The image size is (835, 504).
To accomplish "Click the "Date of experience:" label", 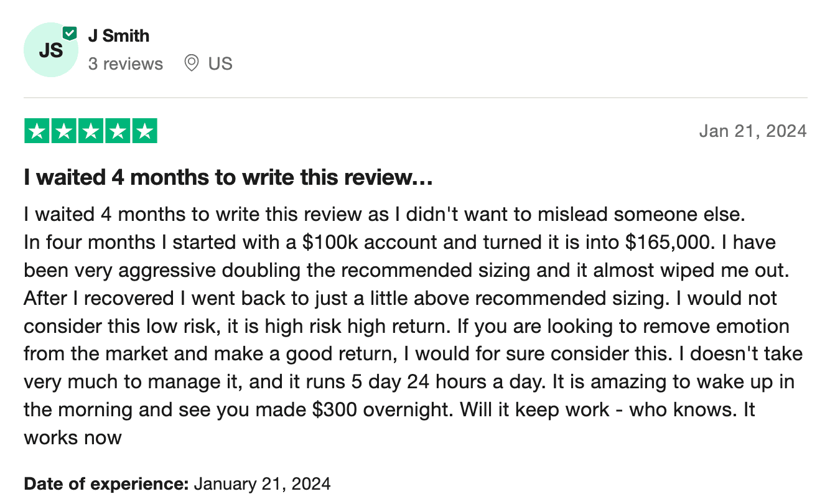I will (x=106, y=483).
